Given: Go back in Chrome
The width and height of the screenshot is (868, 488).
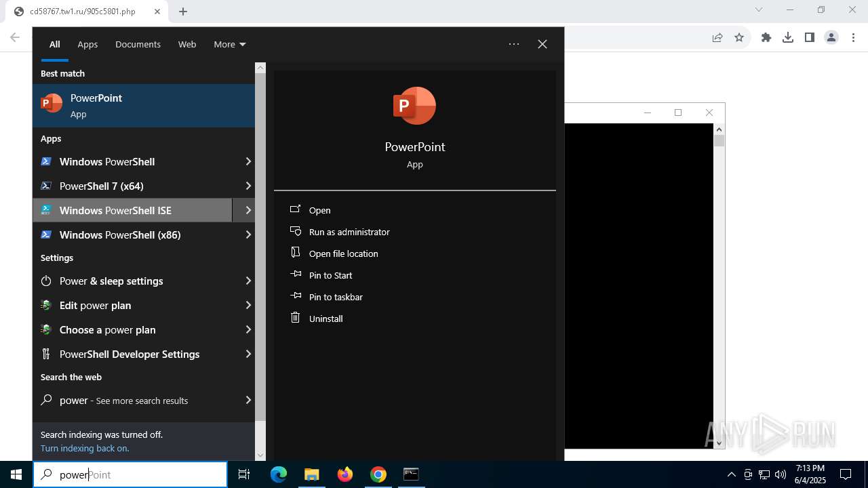Looking at the screenshot, I should [15, 37].
